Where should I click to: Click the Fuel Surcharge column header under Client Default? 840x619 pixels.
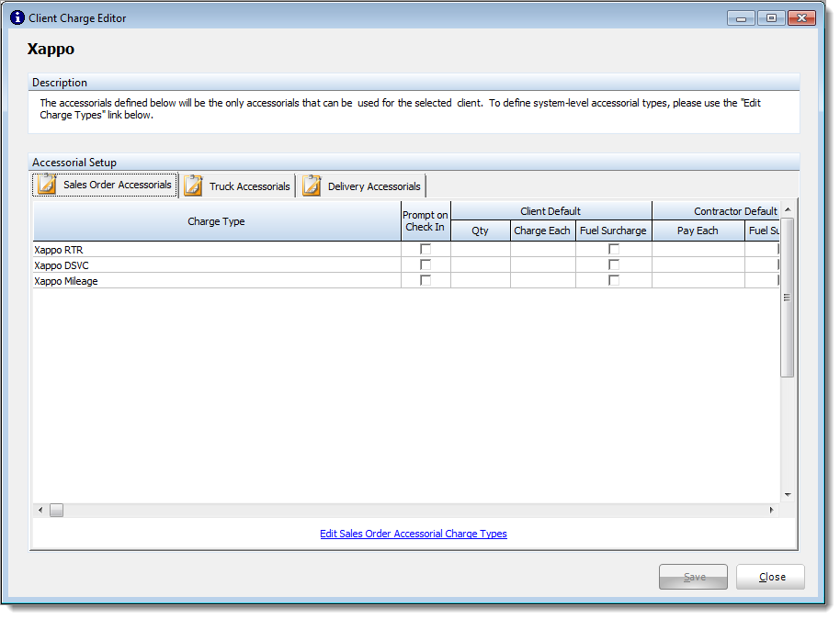[614, 231]
